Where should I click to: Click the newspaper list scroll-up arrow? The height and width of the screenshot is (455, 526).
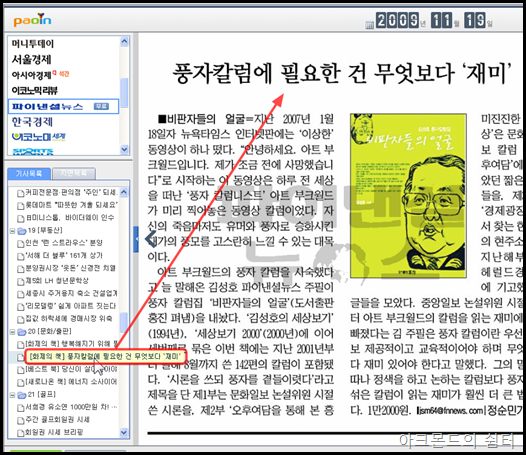[x=124, y=42]
